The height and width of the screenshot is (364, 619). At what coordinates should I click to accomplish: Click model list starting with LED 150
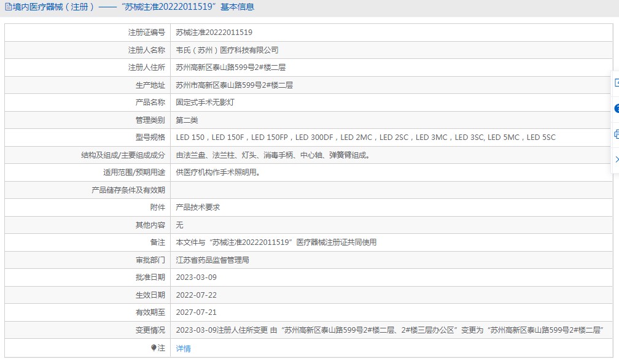[x=365, y=137]
